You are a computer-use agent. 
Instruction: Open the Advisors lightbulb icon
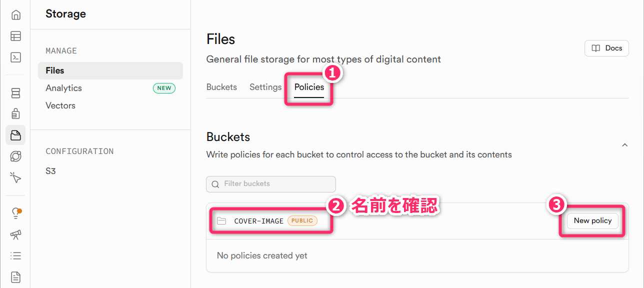[x=15, y=213]
